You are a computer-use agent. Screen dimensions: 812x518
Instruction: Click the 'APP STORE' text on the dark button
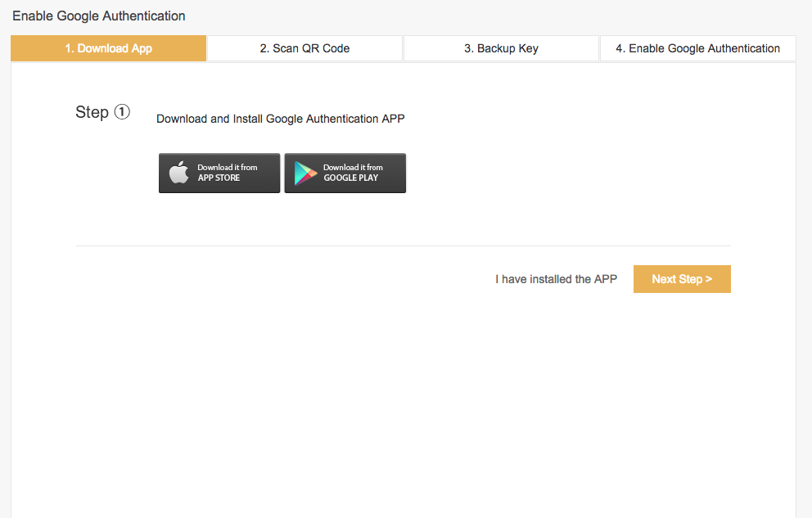(219, 178)
